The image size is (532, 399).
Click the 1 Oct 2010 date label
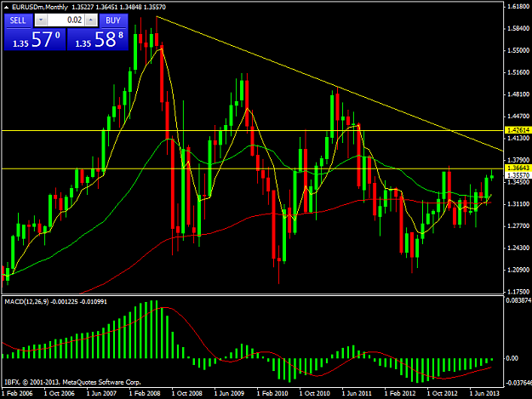[314, 393]
